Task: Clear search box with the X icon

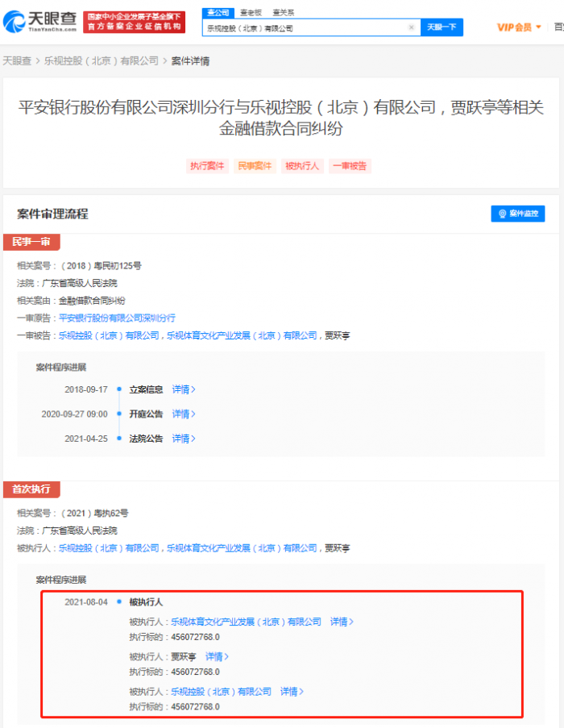Action: [411, 27]
